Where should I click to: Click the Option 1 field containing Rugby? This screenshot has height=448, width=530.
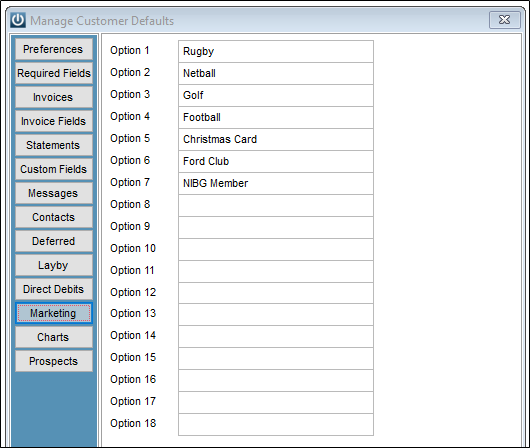(x=276, y=51)
